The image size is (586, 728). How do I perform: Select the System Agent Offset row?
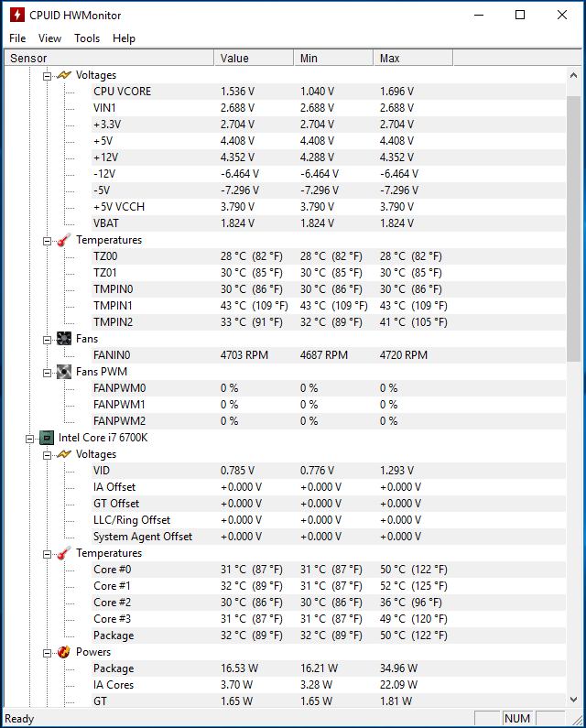pyautogui.click(x=329, y=537)
